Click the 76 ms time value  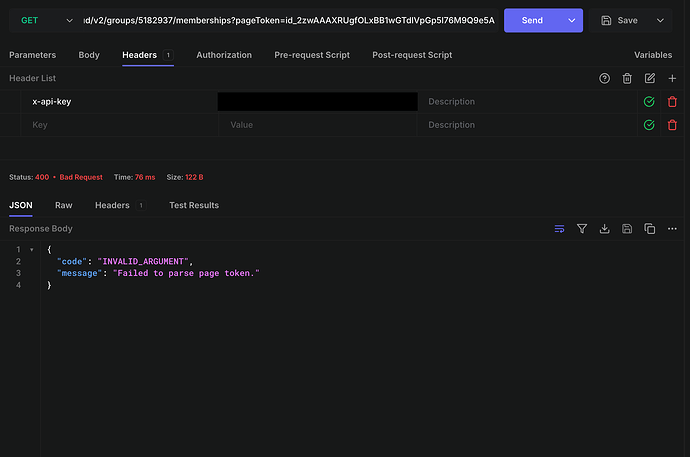145,177
